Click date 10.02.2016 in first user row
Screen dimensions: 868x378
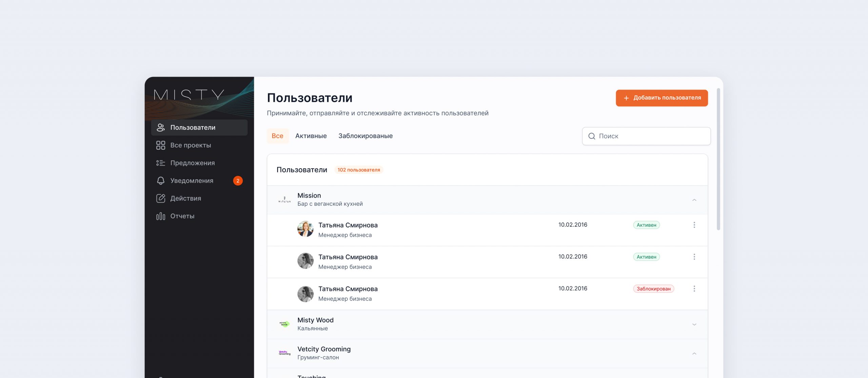pyautogui.click(x=573, y=225)
